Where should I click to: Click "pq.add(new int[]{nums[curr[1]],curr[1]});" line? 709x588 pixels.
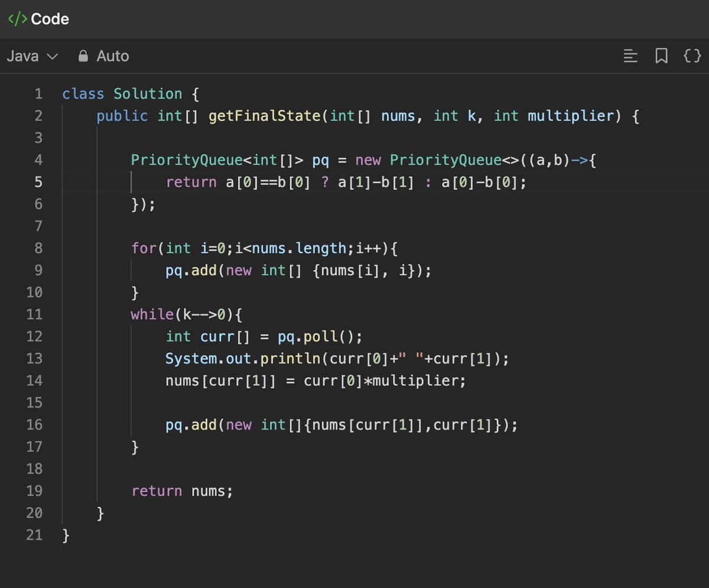pyautogui.click(x=342, y=425)
